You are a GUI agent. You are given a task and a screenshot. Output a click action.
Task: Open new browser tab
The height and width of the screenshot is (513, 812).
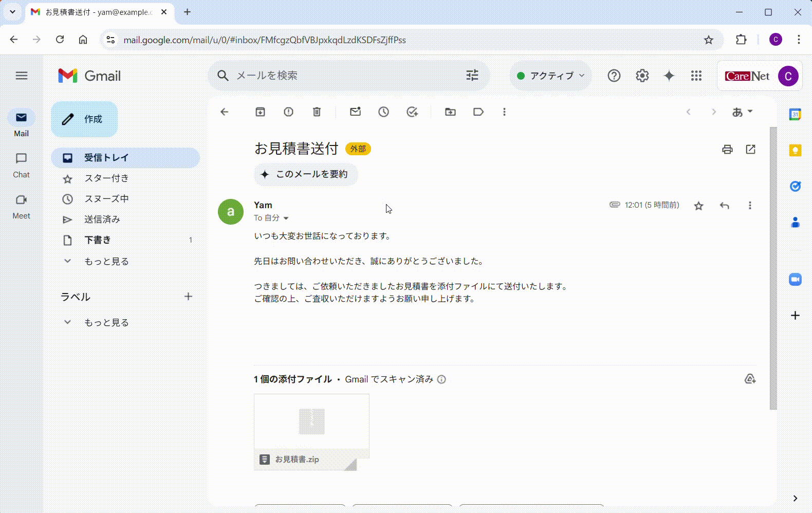tap(187, 12)
